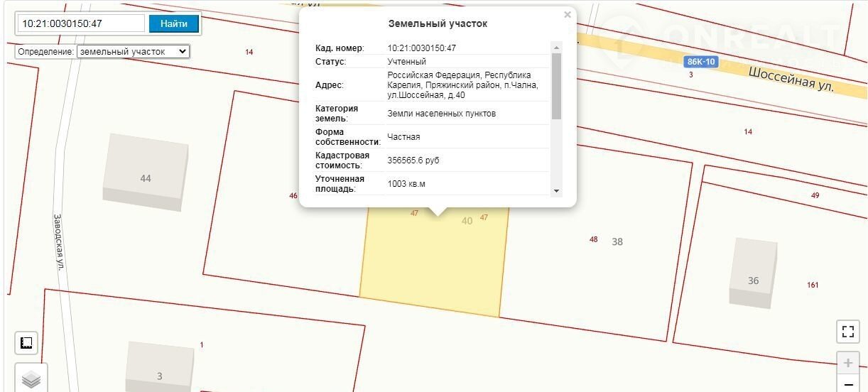Toggle fullscreen map view

(847, 331)
